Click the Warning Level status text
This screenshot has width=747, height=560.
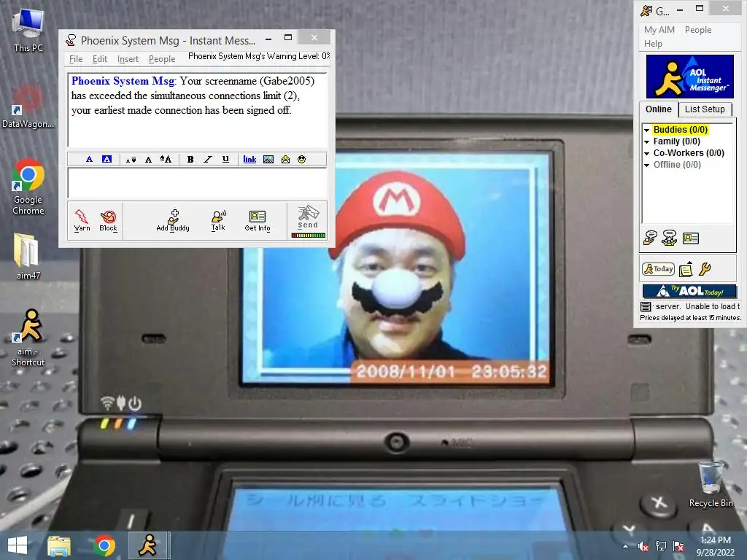pos(259,56)
